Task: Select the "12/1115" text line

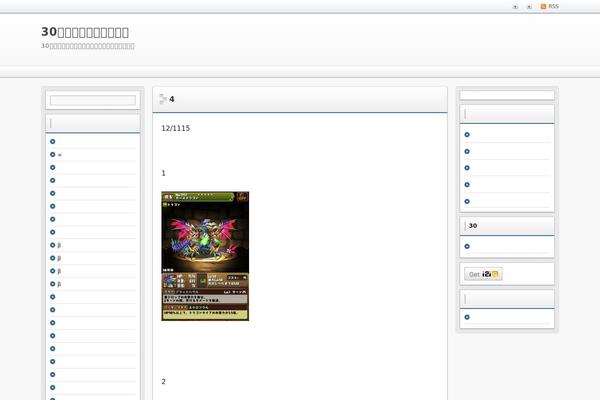Action: 176,128
